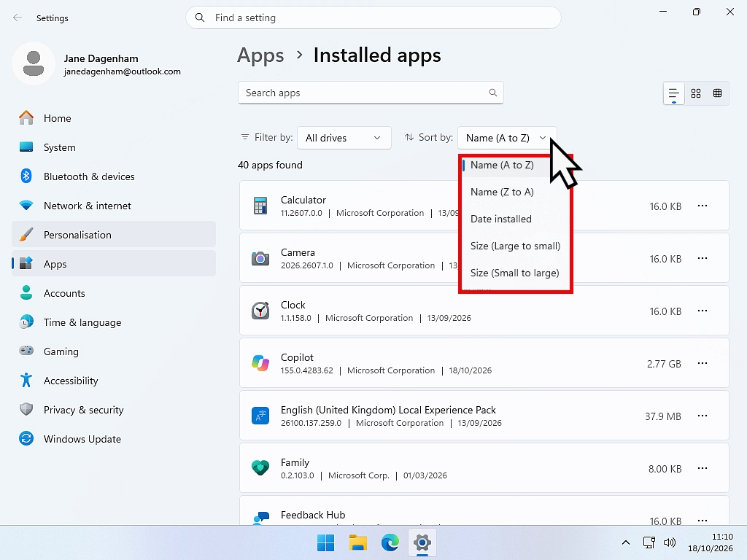Open the Home settings page

tap(113, 118)
